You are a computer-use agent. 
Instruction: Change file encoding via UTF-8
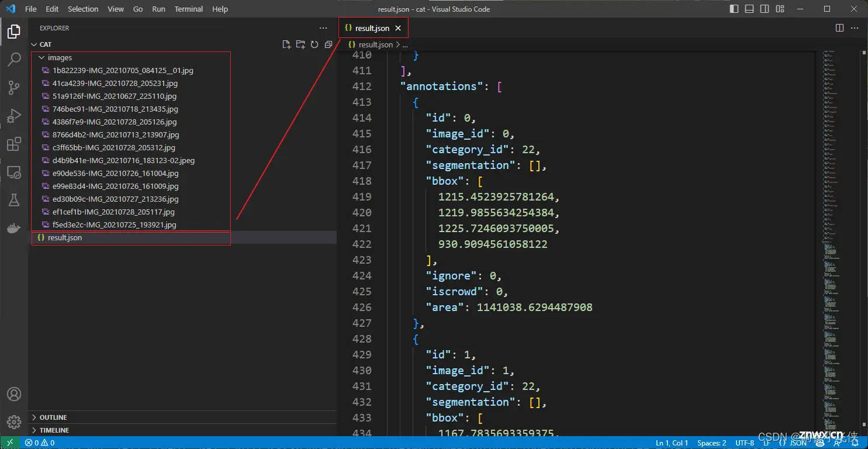click(745, 443)
